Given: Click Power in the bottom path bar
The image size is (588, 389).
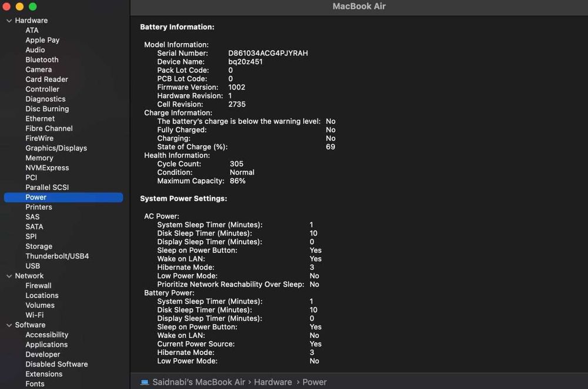Looking at the screenshot, I should (315, 382).
